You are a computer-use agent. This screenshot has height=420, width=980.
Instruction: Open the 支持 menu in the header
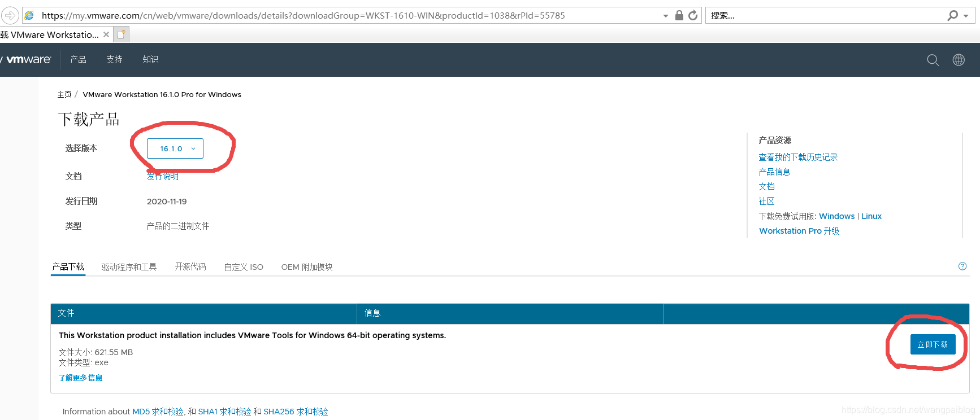(114, 59)
